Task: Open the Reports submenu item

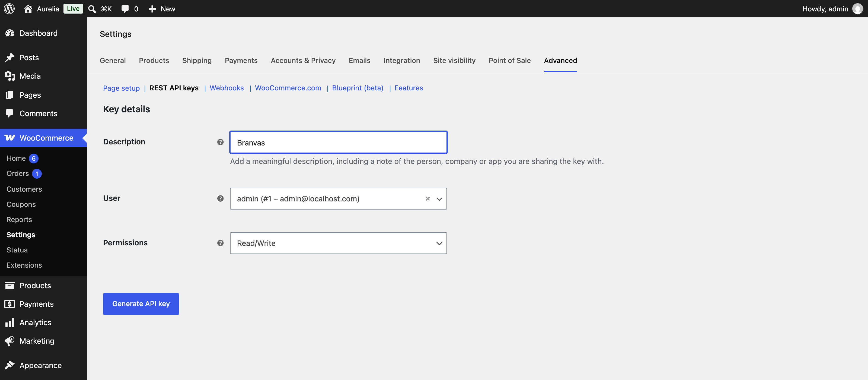Action: click(x=19, y=220)
